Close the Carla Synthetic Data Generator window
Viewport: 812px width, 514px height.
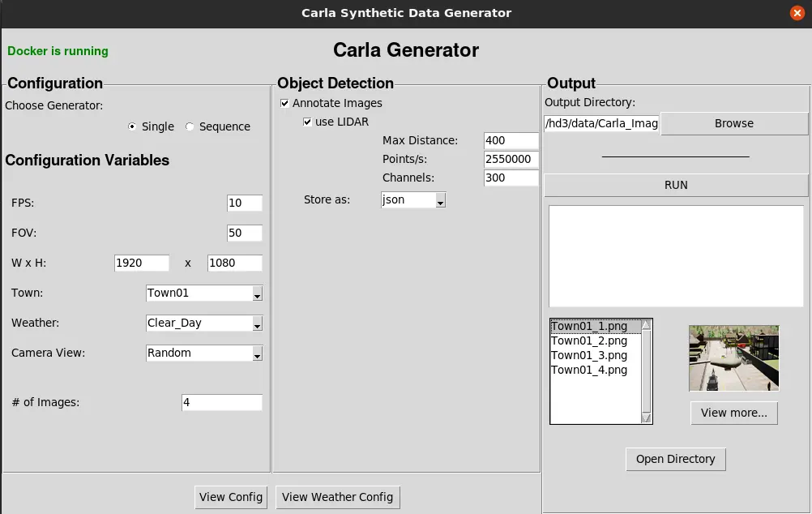[797, 13]
